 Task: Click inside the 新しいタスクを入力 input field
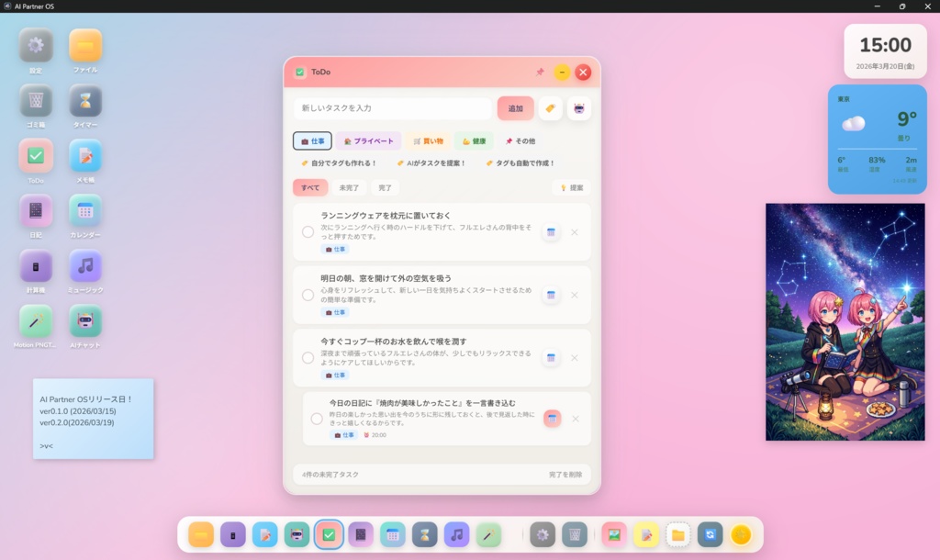click(x=395, y=107)
